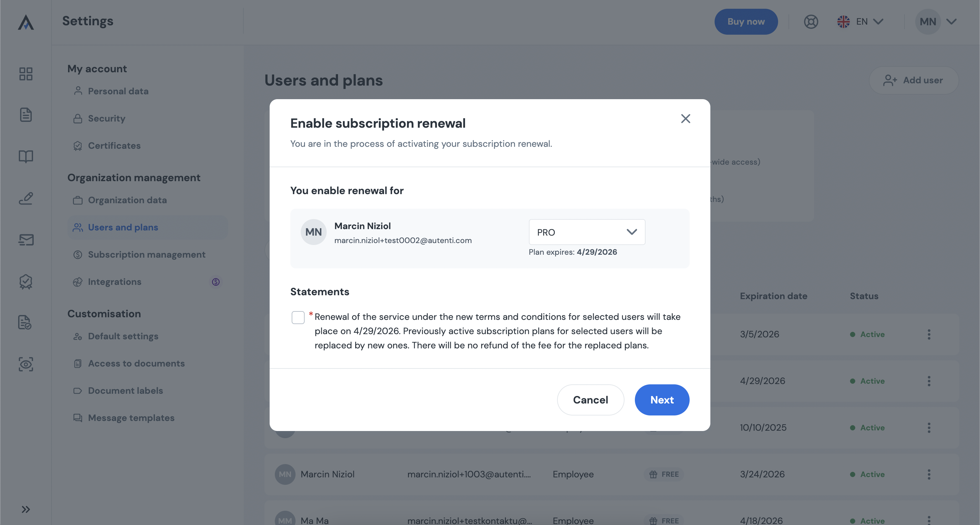Click the Buy now button

click(746, 22)
